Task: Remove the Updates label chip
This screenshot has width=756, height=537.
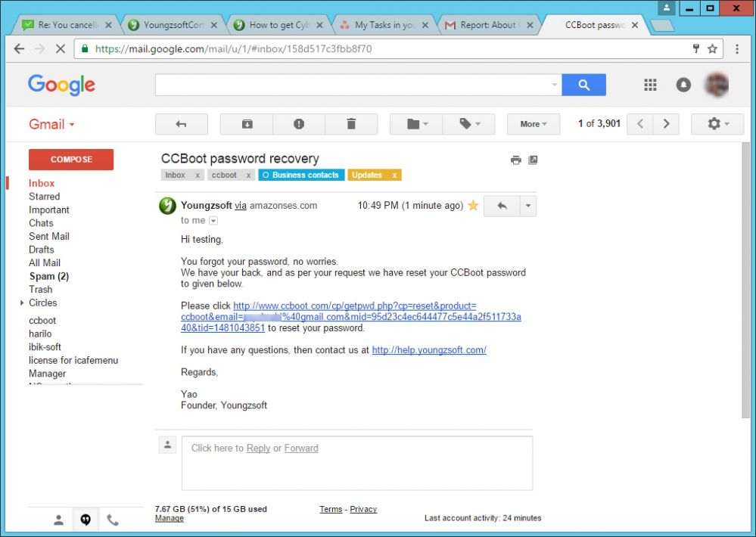Action: (394, 175)
